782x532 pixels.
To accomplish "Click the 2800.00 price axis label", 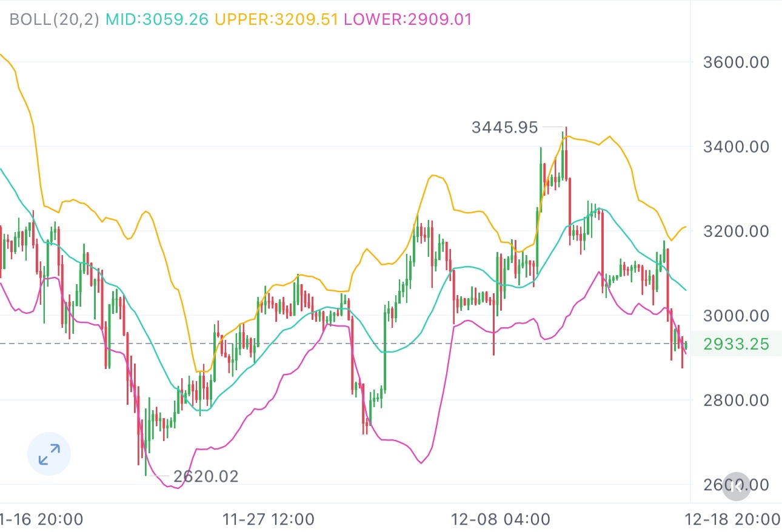I will (737, 401).
